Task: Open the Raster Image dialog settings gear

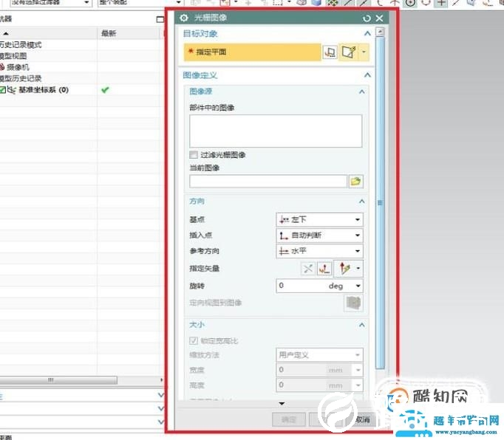Action: pos(184,18)
